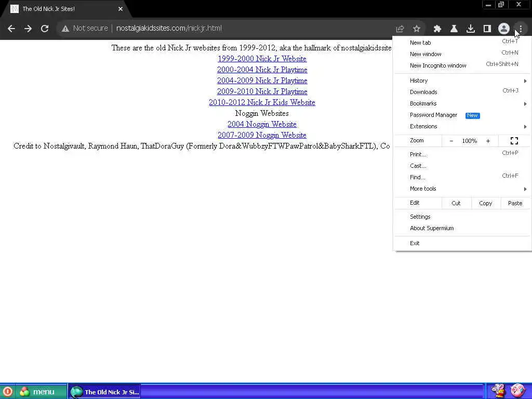Choose Find... in the menu
This screenshot has width=532, height=399.
click(x=462, y=178)
